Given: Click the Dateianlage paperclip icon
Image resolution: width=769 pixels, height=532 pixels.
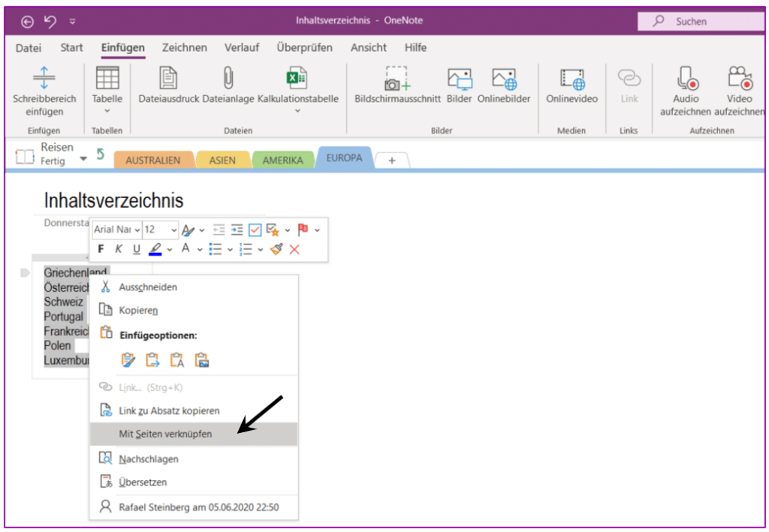Looking at the screenshot, I should pyautogui.click(x=228, y=78).
